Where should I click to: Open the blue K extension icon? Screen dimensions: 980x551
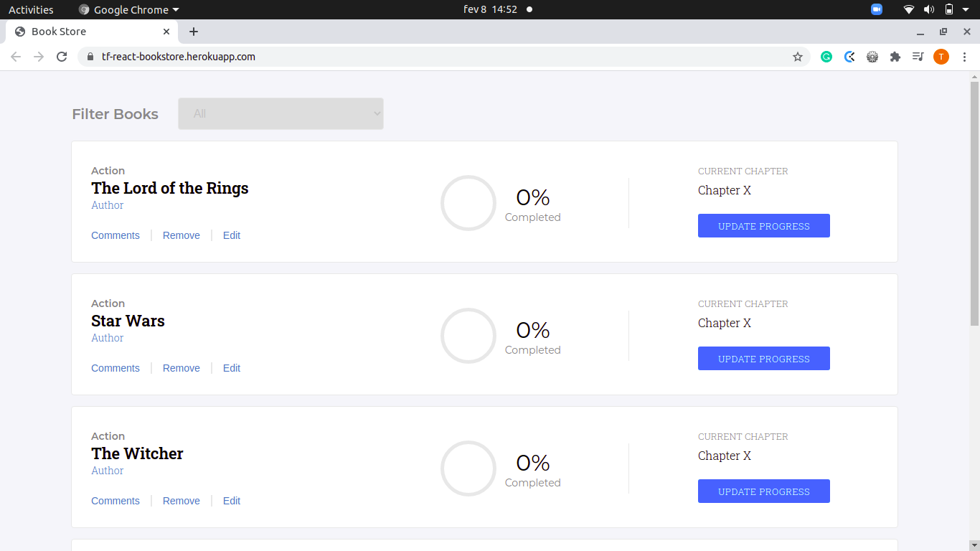tap(849, 57)
